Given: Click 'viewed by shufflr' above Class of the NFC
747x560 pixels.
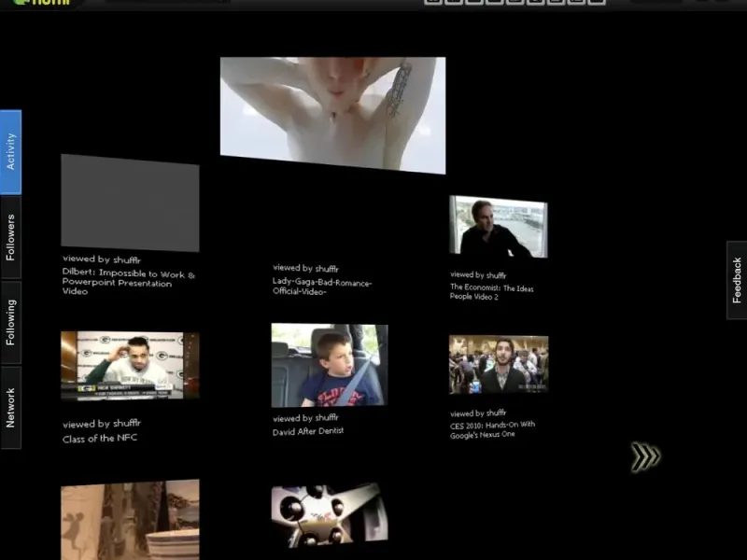Looking at the screenshot, I should click(102, 424).
